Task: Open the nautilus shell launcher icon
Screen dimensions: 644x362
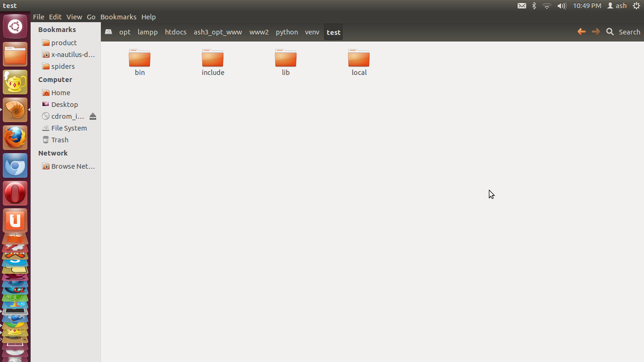Action: click(15, 110)
